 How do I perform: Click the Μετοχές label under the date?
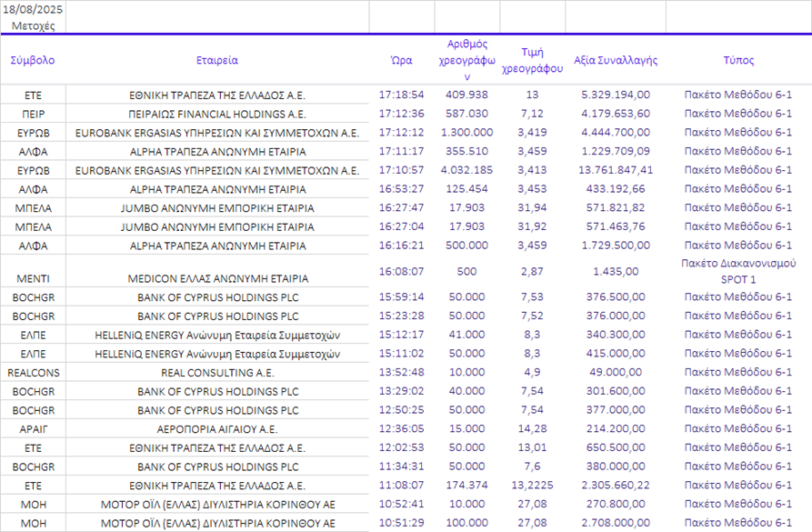[33, 25]
